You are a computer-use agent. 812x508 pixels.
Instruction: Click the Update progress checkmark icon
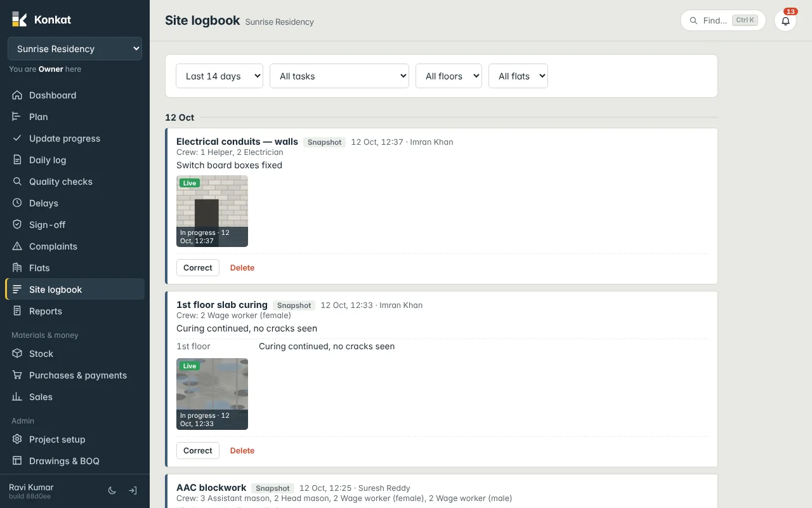(x=17, y=138)
